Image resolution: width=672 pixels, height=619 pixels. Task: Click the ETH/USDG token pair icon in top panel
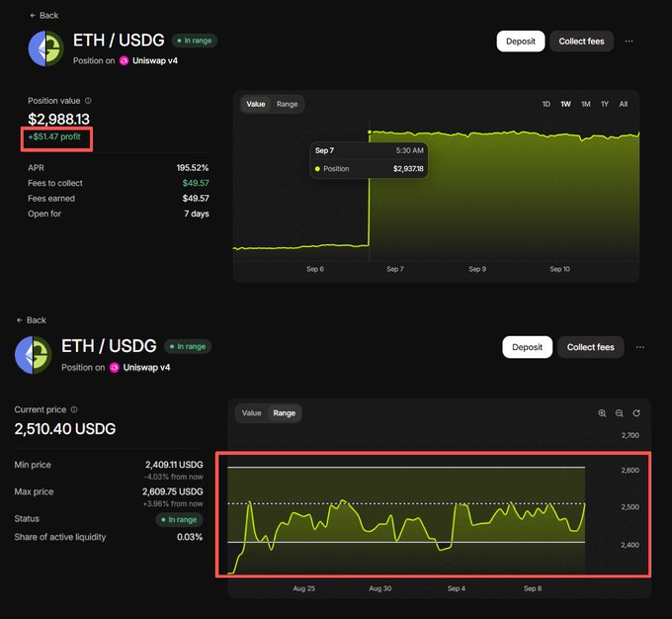[45, 48]
